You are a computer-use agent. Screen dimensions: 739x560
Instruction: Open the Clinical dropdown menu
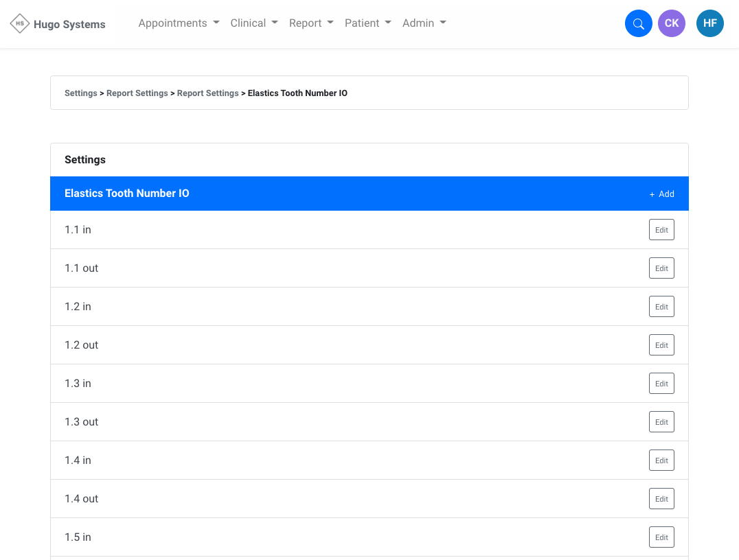pos(253,23)
